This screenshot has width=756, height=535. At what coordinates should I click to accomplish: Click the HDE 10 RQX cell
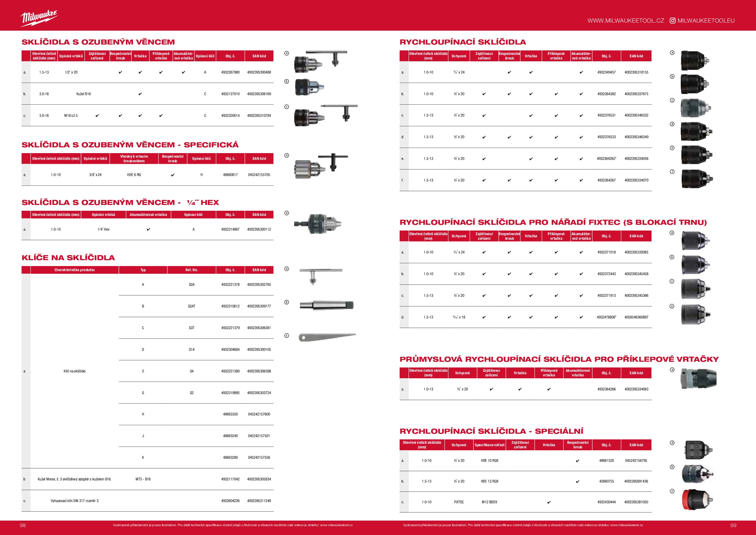pyautogui.click(x=490, y=461)
